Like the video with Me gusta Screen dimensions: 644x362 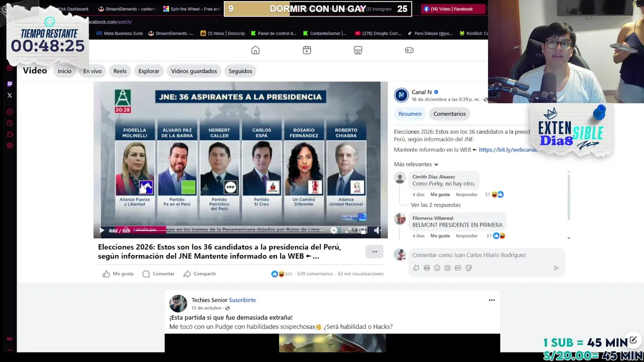tap(118, 274)
